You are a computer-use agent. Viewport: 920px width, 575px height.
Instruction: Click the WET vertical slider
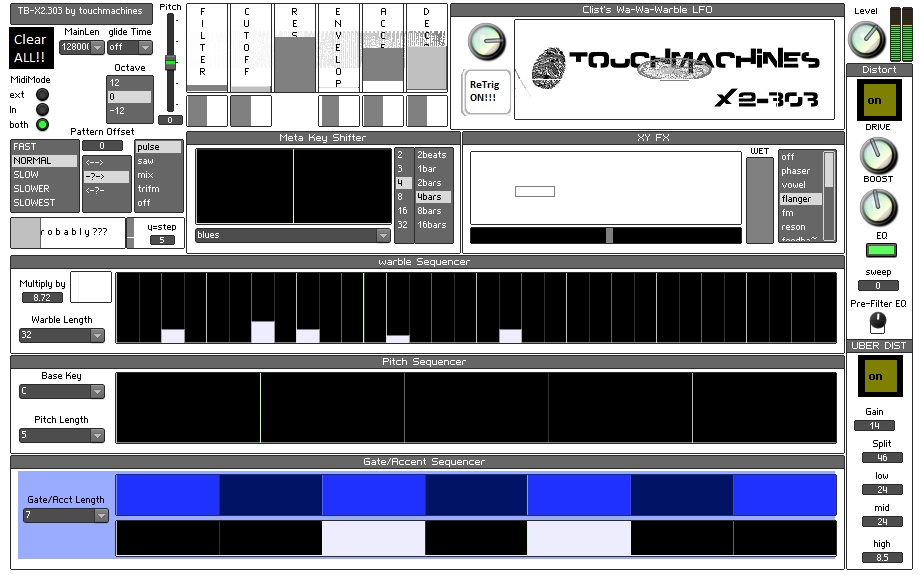tap(760, 200)
